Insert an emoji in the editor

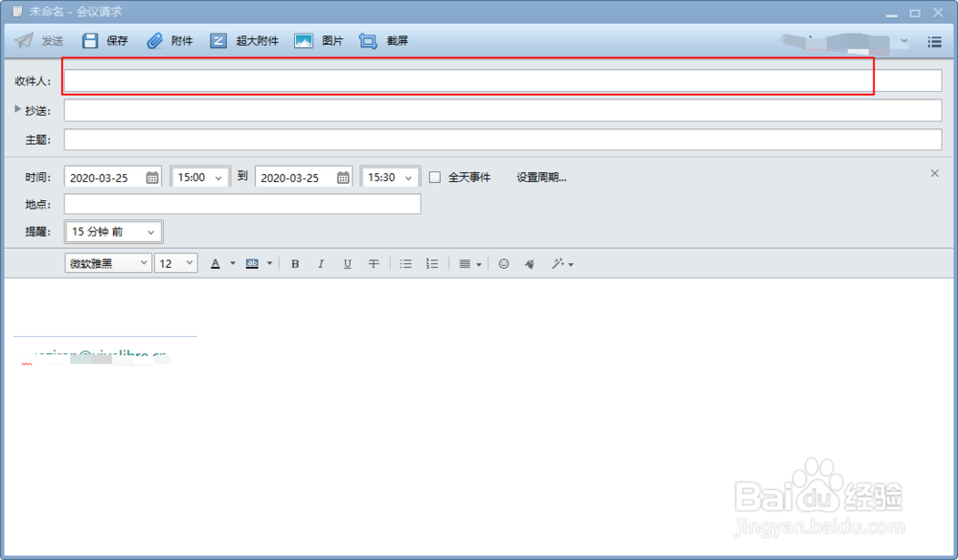coord(504,263)
